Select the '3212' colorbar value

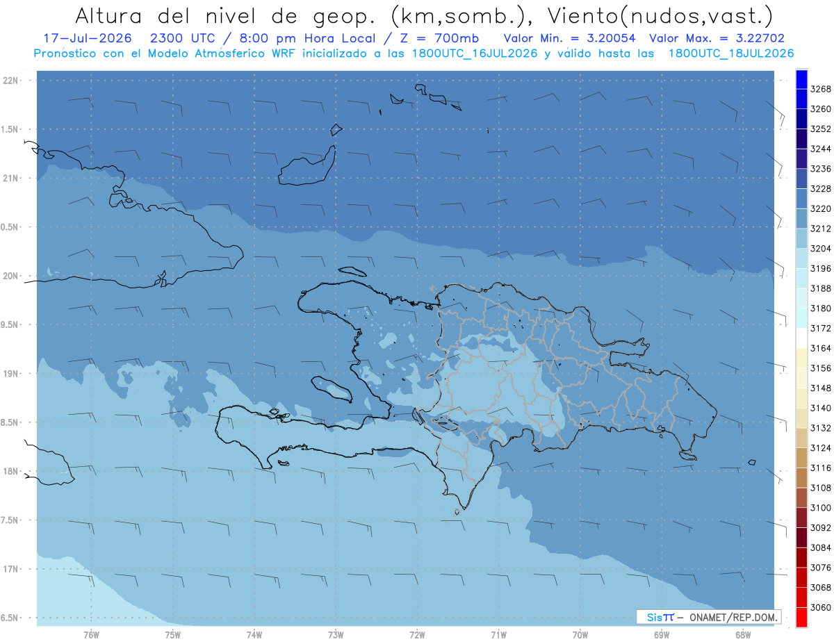pos(821,229)
